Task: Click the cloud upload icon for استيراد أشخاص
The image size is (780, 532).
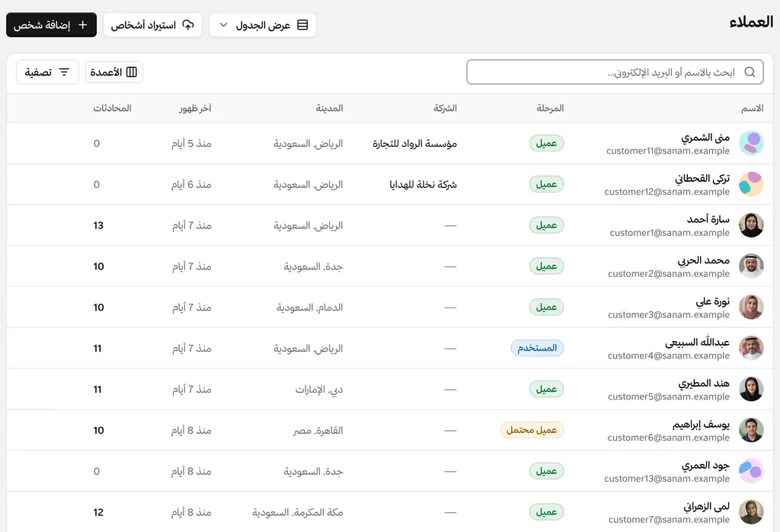Action: [188, 25]
